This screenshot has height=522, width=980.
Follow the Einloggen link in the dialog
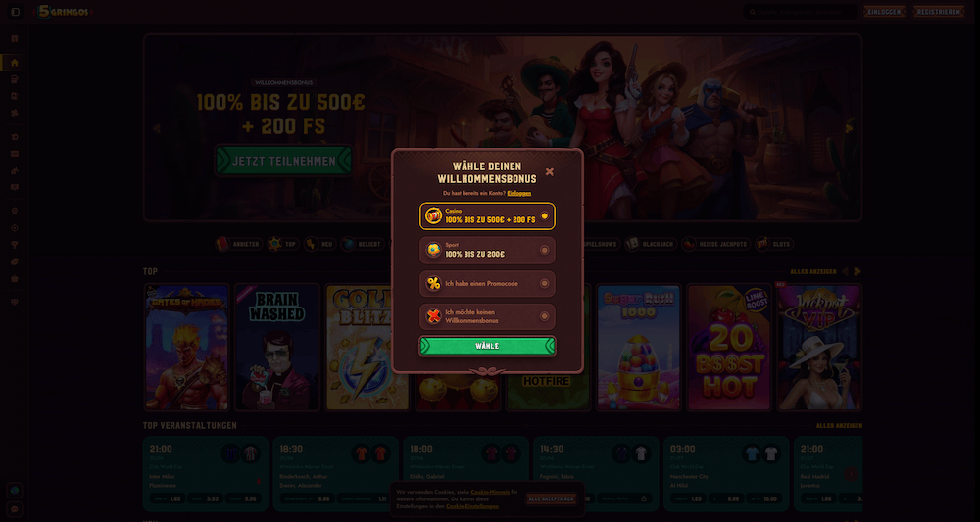[x=519, y=194]
